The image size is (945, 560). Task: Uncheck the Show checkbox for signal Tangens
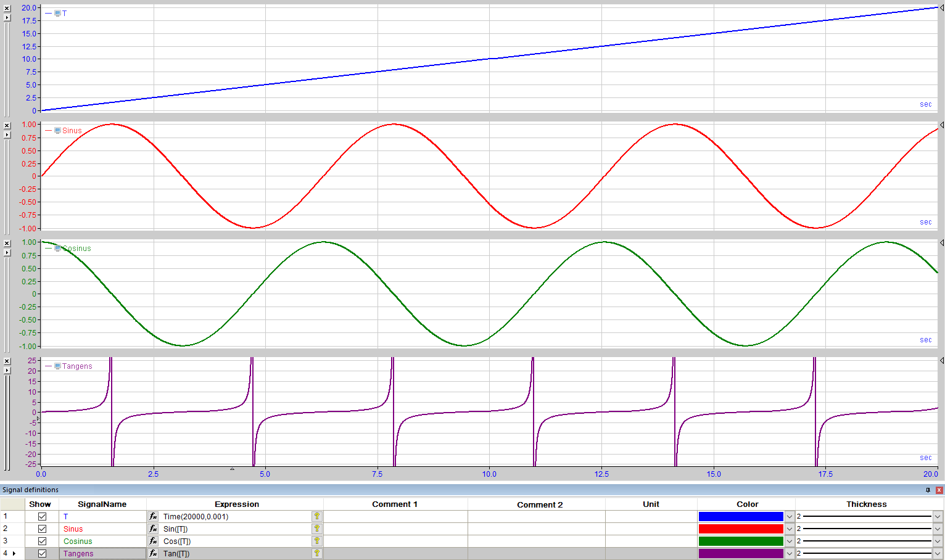click(x=42, y=553)
